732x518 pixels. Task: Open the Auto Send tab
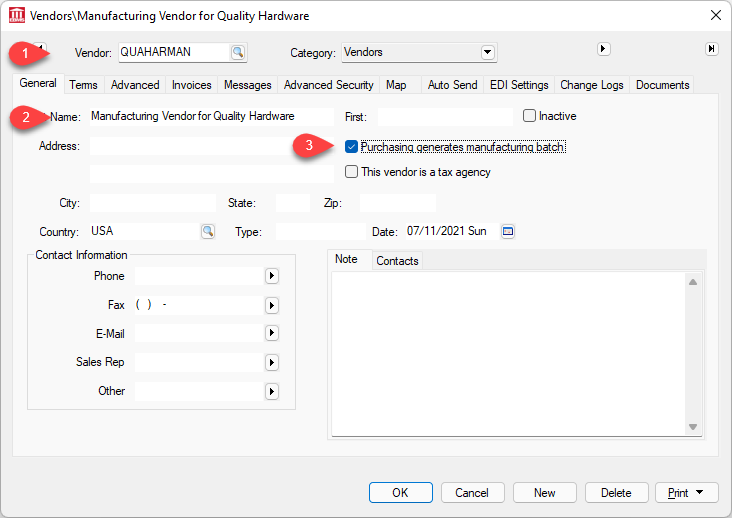tap(452, 85)
